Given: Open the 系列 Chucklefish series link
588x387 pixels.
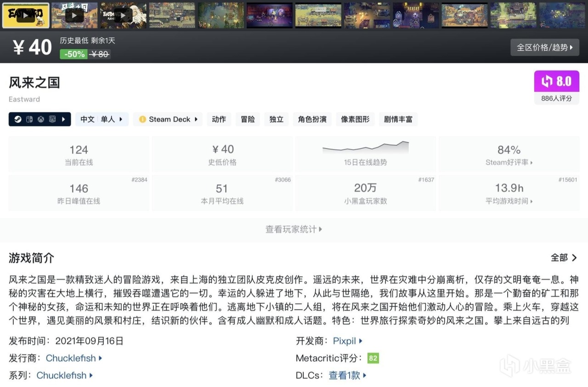Looking at the screenshot, I should [x=65, y=375].
